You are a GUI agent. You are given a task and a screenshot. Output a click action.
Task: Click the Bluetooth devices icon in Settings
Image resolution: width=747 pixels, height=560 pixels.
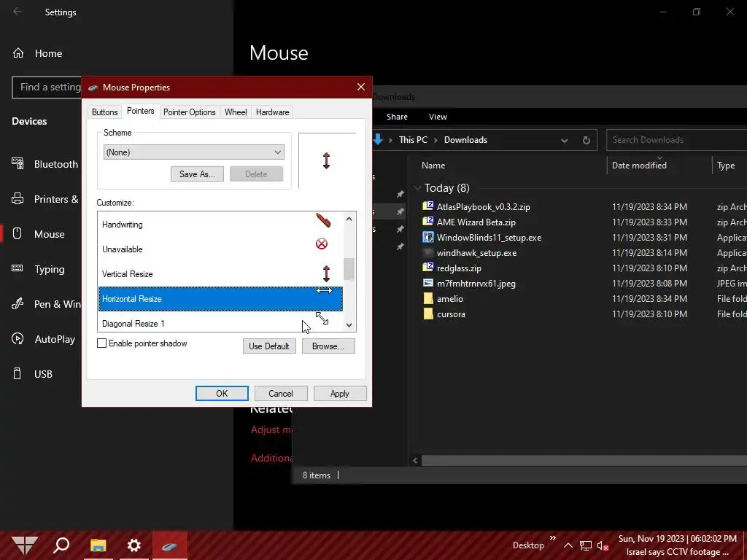pyautogui.click(x=18, y=164)
